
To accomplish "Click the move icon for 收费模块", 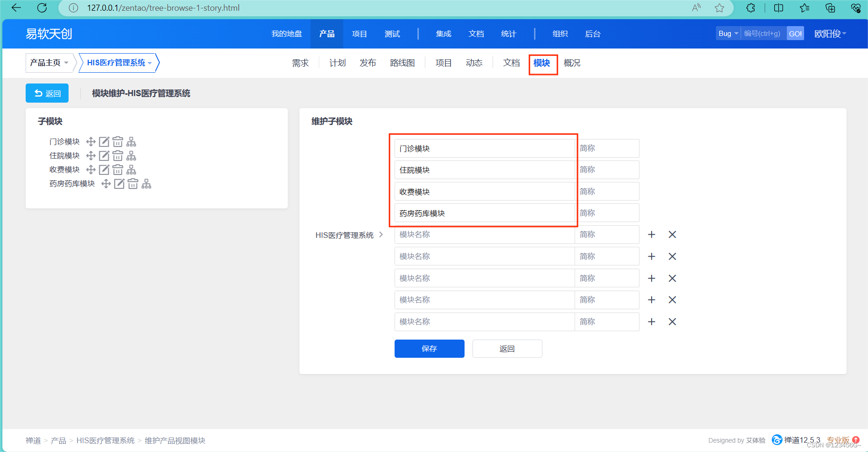I will coord(91,170).
